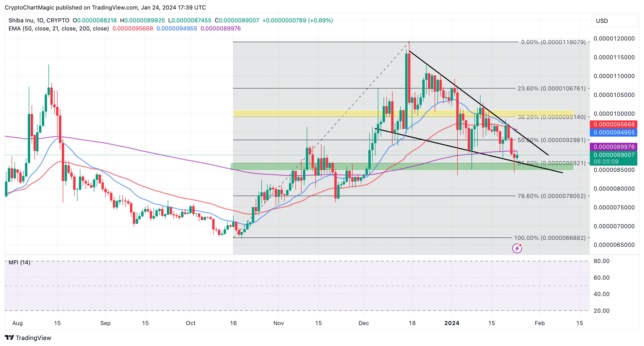Click the green current price tag 0.0000089007
Viewport: 644px width, 346px height.
[614, 158]
